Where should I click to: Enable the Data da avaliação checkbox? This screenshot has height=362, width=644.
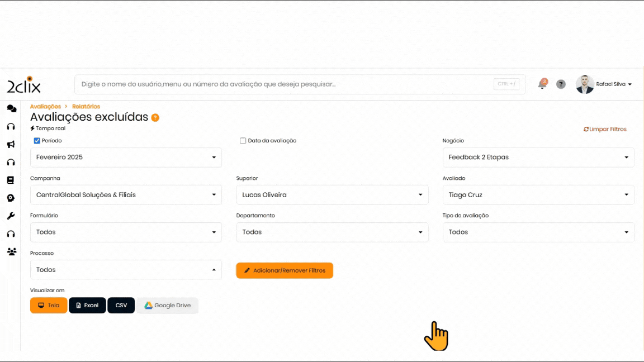(x=243, y=141)
